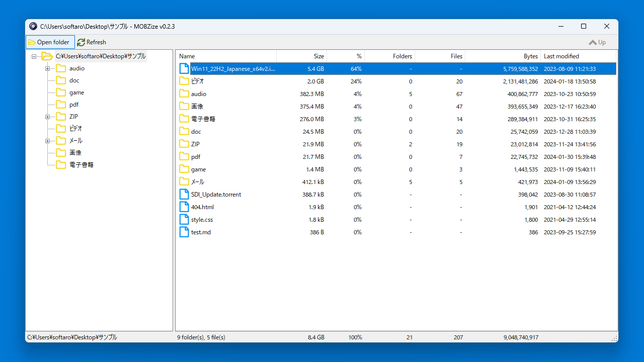Click file icon of test.md row

pyautogui.click(x=184, y=232)
